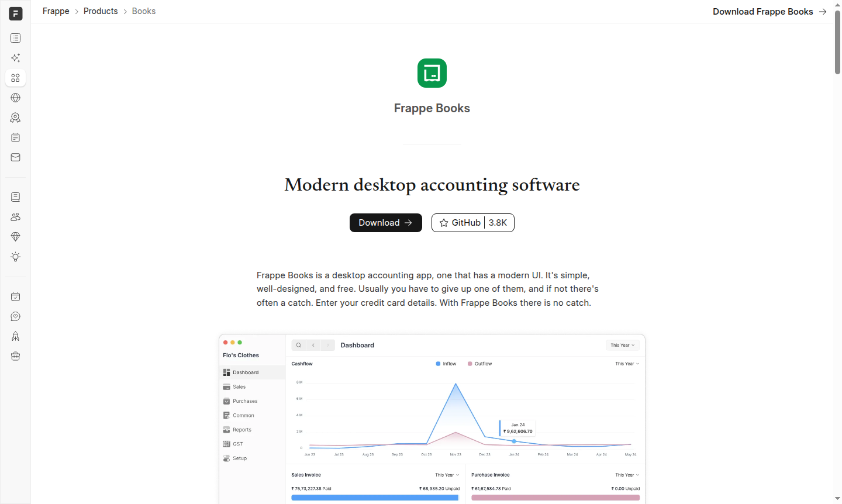Image resolution: width=842 pixels, height=504 pixels.
Task: Expand the This Year dropdown beside Cashflow
Action: 626,363
